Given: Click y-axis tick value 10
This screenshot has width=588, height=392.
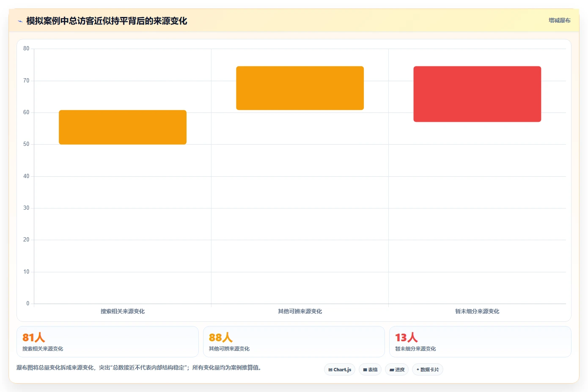Looking at the screenshot, I should click(x=26, y=272).
